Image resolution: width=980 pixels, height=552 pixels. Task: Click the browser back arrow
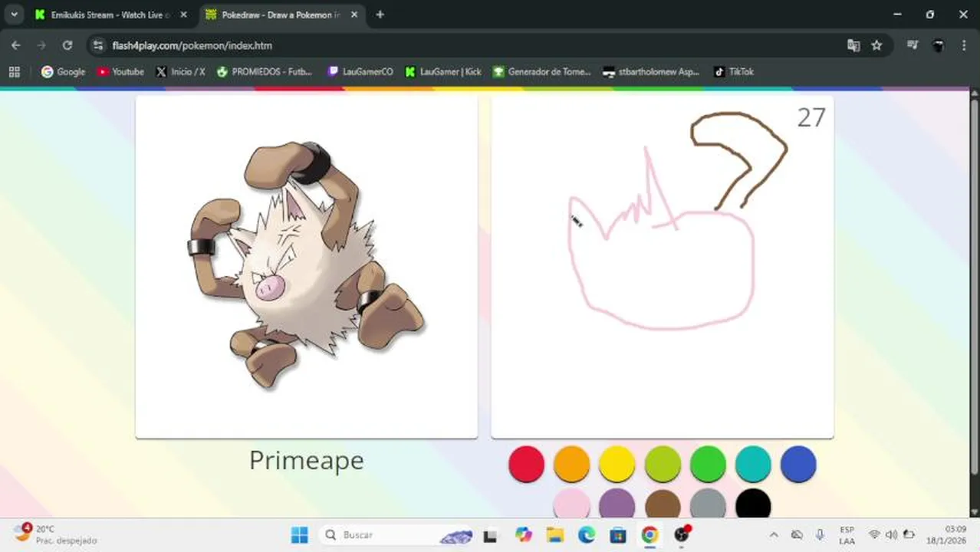(16, 45)
